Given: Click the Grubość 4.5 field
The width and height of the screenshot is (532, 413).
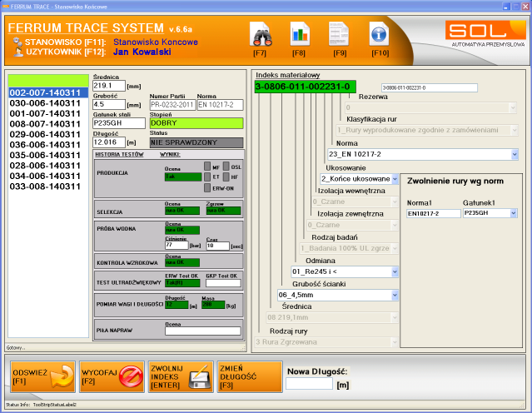Looking at the screenshot, I should (x=109, y=105).
